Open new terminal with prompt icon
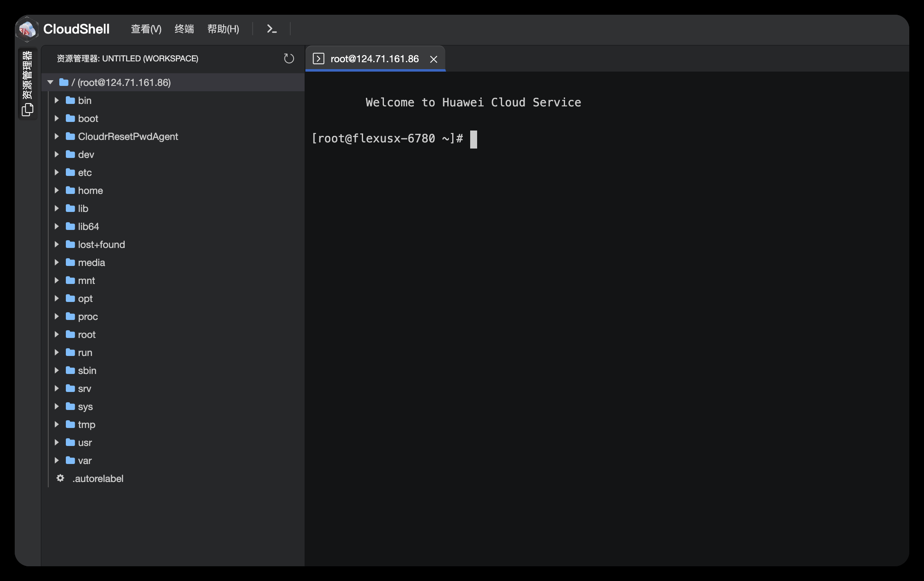924x581 pixels. pos(271,29)
